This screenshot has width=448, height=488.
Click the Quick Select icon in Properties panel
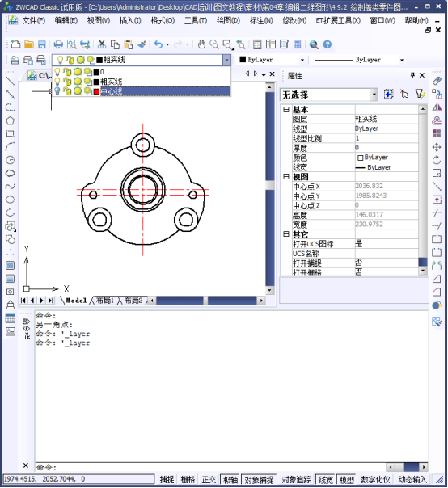tap(420, 94)
